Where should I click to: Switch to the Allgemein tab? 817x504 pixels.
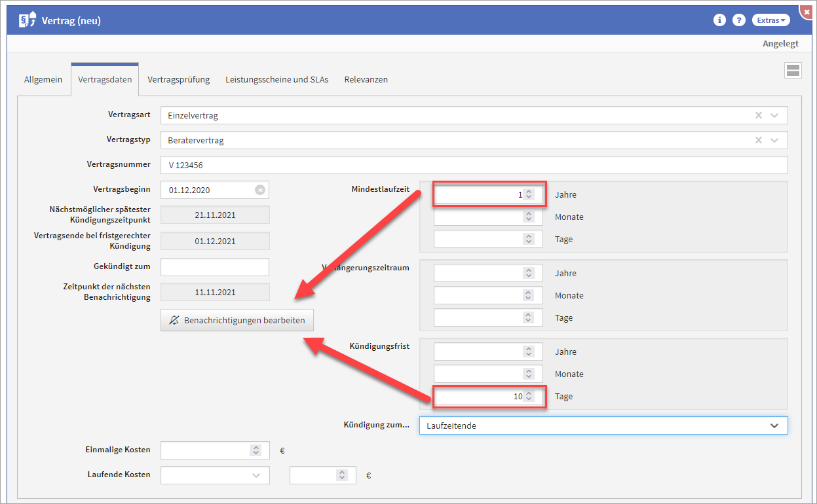[x=43, y=80]
